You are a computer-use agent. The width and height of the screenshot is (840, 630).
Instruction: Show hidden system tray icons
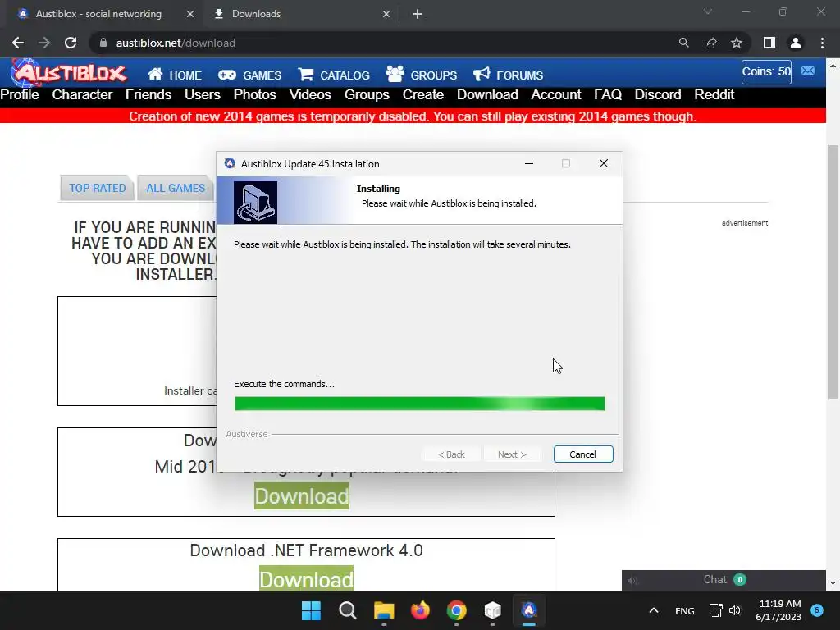(x=654, y=610)
